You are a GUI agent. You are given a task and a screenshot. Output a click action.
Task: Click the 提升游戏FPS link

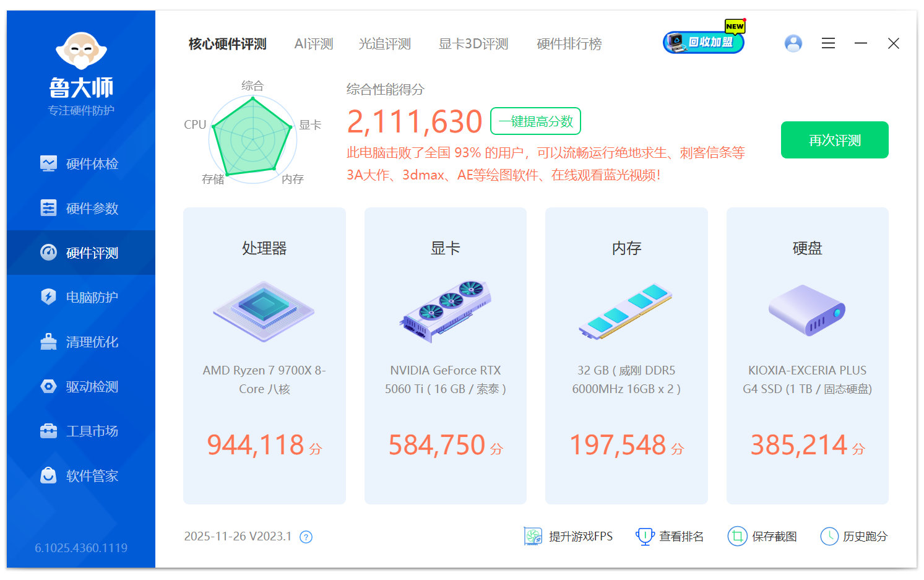pyautogui.click(x=568, y=536)
